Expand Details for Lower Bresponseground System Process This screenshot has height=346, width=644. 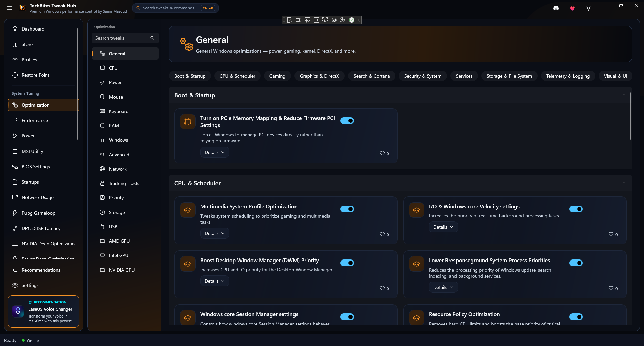pyautogui.click(x=443, y=287)
